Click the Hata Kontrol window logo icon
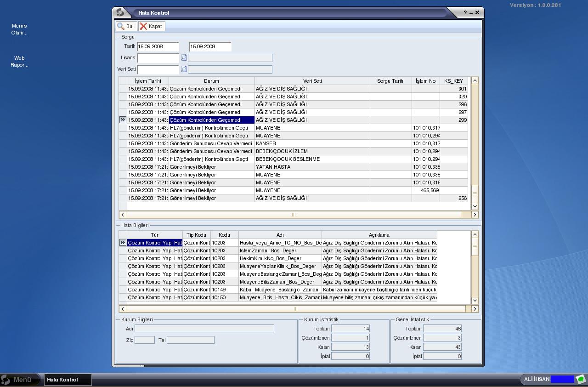The image size is (588, 387). coord(120,13)
